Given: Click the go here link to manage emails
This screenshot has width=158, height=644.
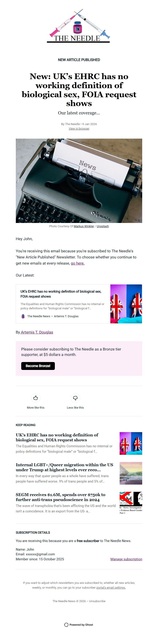Looking at the screenshot, I should (78, 263).
